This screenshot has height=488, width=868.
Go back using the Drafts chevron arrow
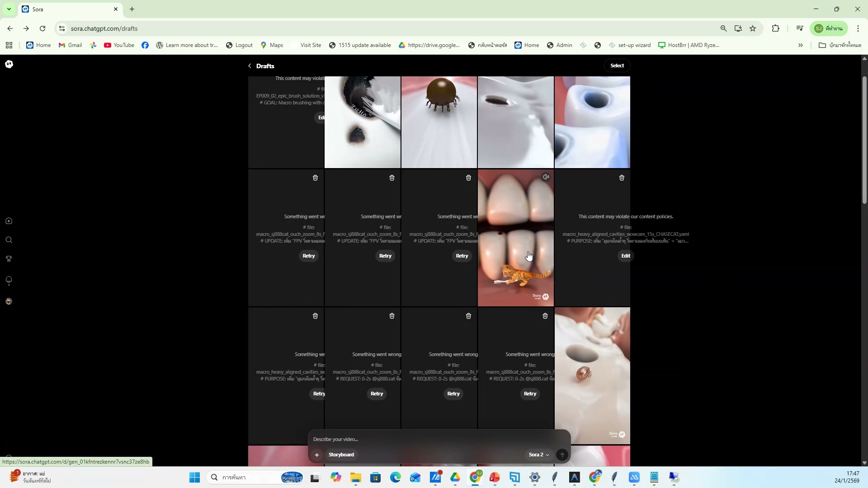[x=250, y=66]
